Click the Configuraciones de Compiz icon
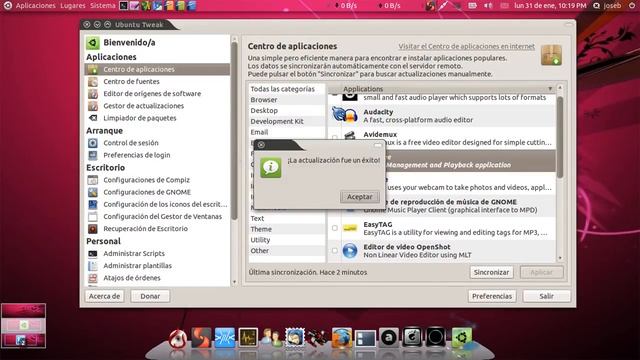 [x=93, y=180]
